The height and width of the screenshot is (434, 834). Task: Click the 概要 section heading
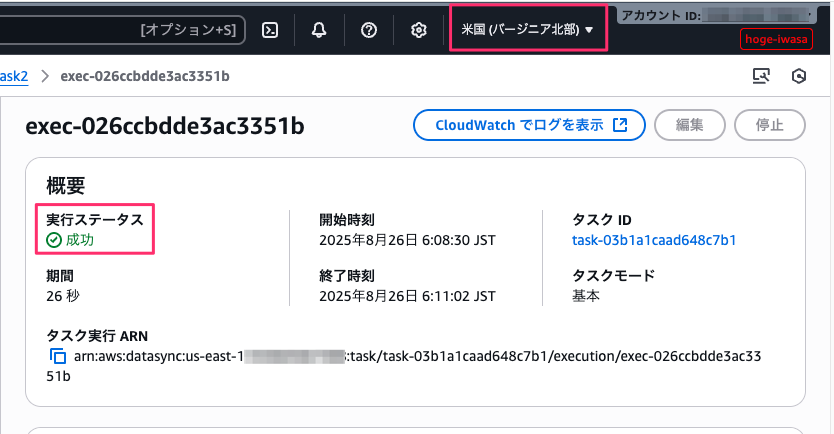(x=65, y=186)
